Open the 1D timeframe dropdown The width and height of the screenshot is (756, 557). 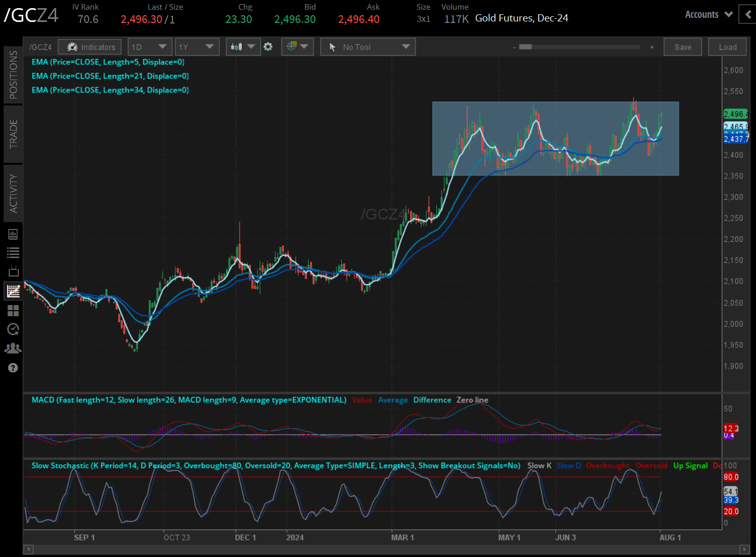pos(150,46)
